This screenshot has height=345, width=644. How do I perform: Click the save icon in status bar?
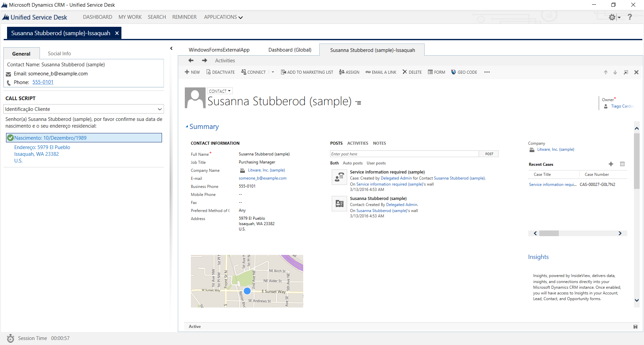[635, 327]
